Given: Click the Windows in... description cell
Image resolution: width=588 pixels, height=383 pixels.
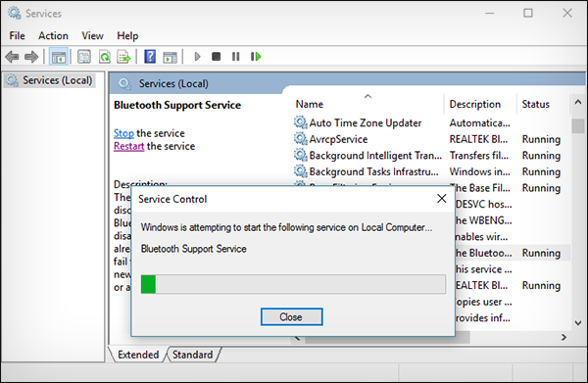Looking at the screenshot, I should (x=479, y=171).
